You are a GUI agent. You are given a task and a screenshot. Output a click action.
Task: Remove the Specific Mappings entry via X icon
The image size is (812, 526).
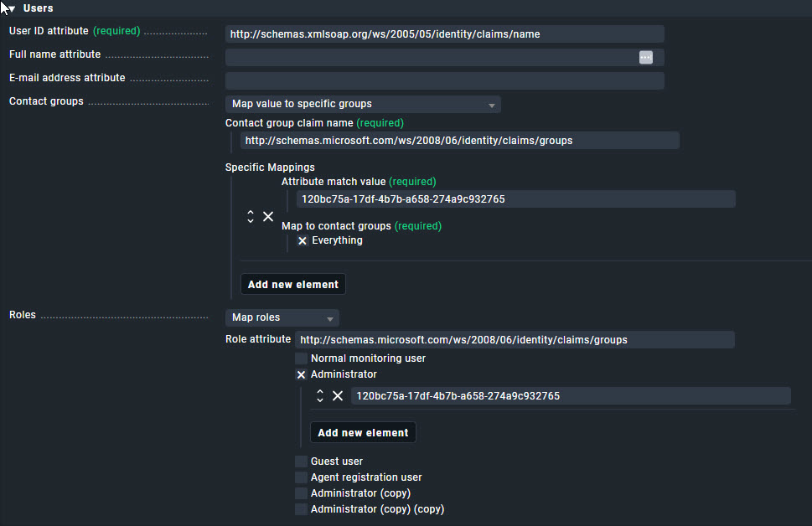point(268,216)
